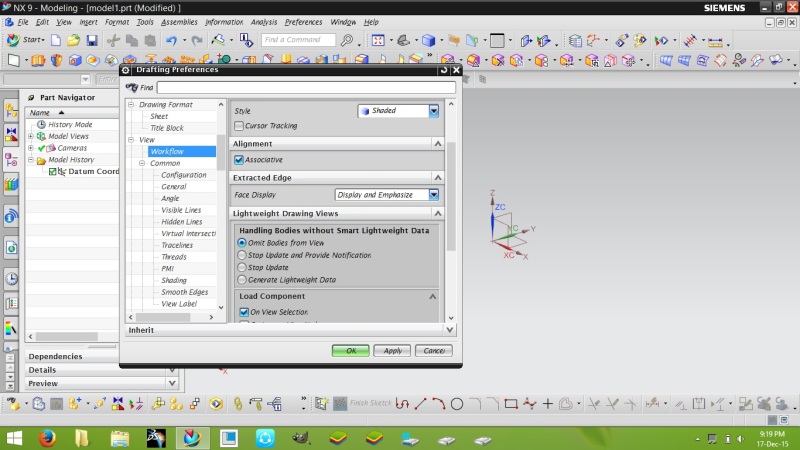Viewport: 800px width, 450px height.
Task: Launch Firefox from the taskbar
Action: pos(47,438)
